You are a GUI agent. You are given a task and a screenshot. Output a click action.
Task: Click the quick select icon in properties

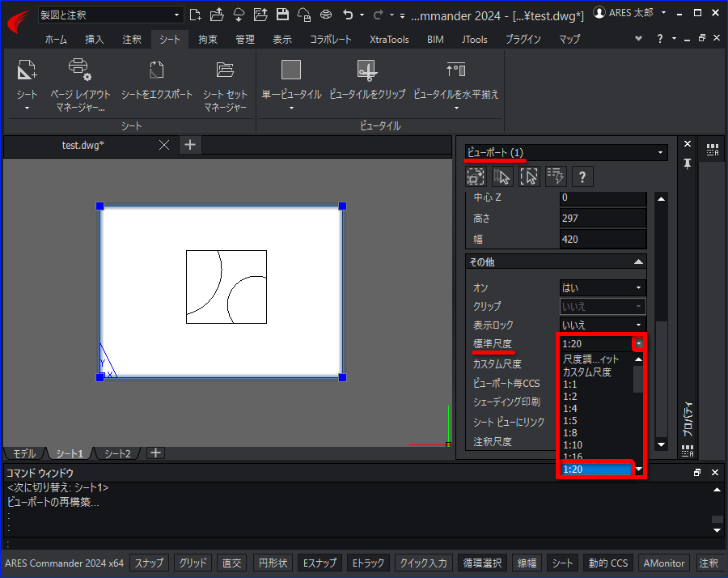[555, 176]
